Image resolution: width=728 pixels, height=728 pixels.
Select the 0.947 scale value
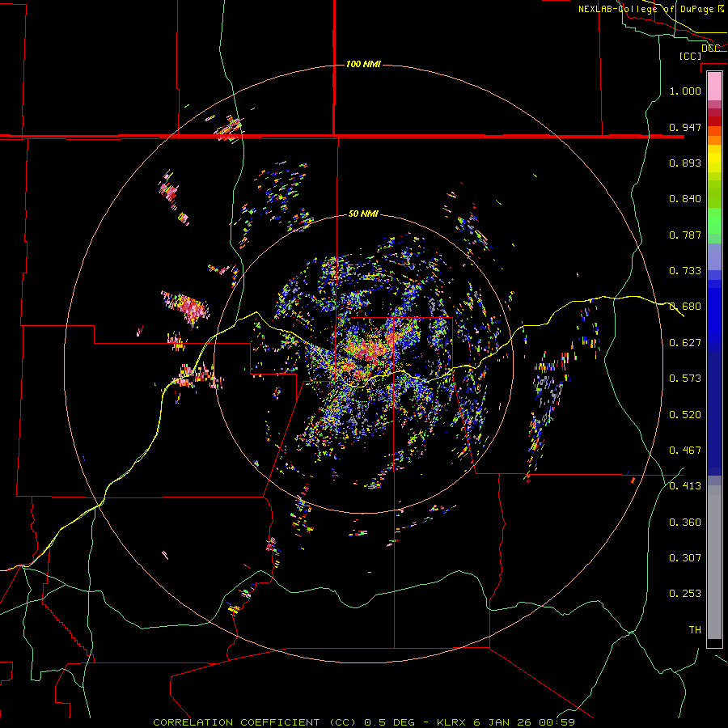coord(685,127)
